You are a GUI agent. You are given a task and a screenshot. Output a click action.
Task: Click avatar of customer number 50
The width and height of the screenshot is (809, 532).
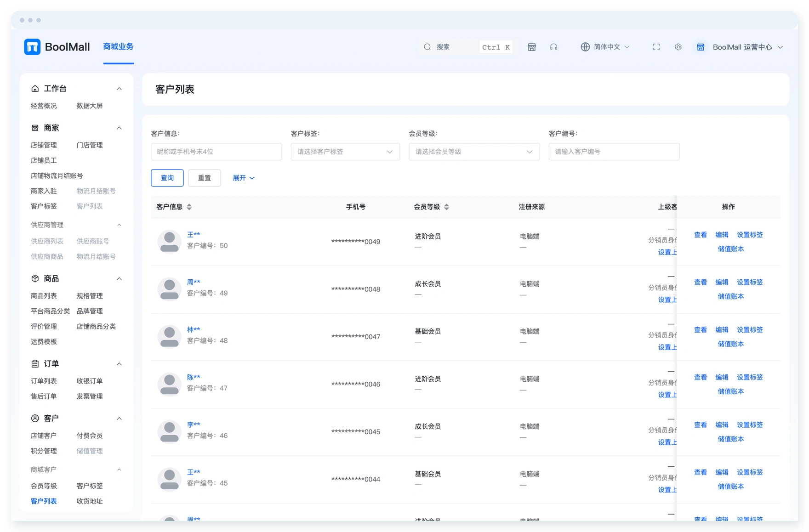coord(169,242)
